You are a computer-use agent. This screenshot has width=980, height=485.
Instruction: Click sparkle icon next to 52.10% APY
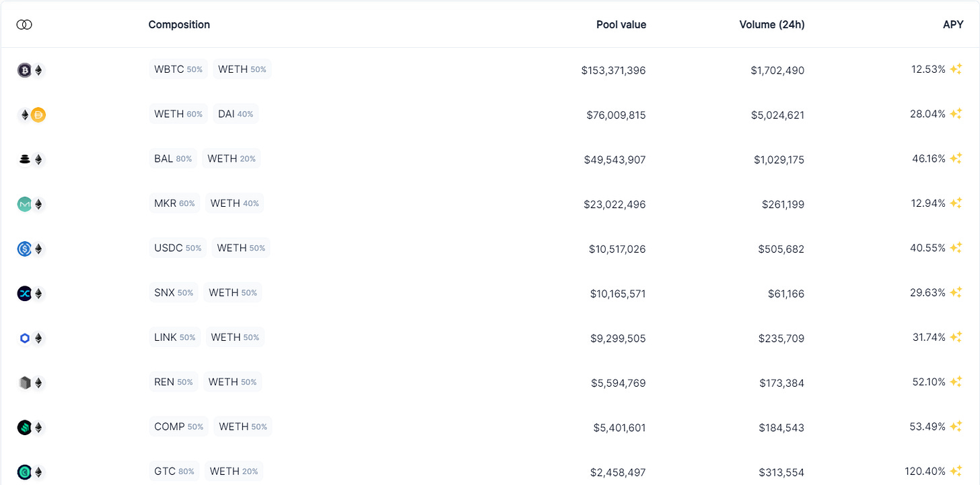point(956,382)
